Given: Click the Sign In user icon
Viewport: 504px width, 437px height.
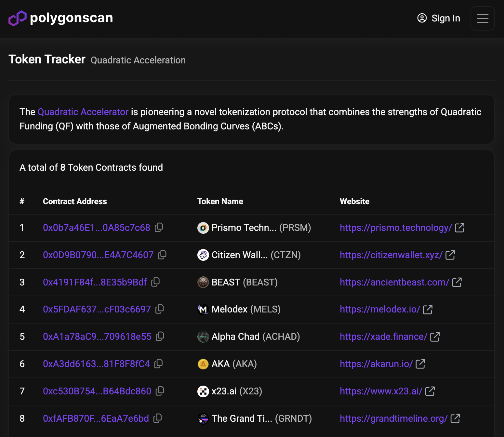Looking at the screenshot, I should [x=422, y=18].
